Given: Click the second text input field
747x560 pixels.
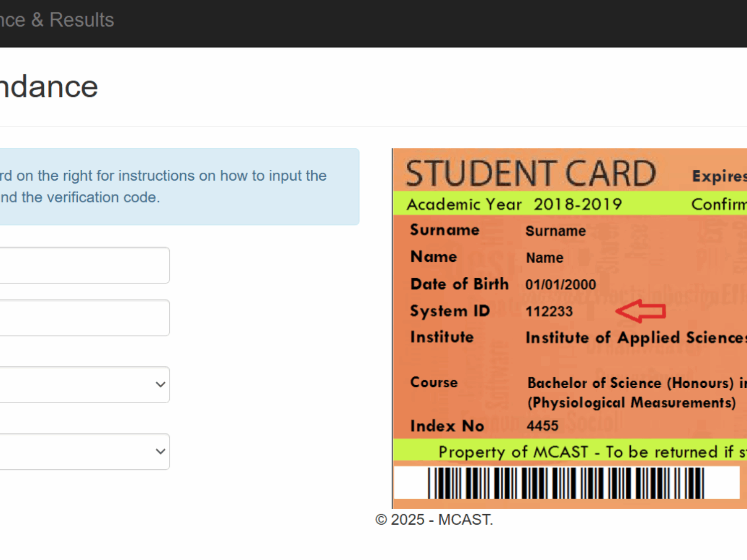Looking at the screenshot, I should click(x=85, y=318).
